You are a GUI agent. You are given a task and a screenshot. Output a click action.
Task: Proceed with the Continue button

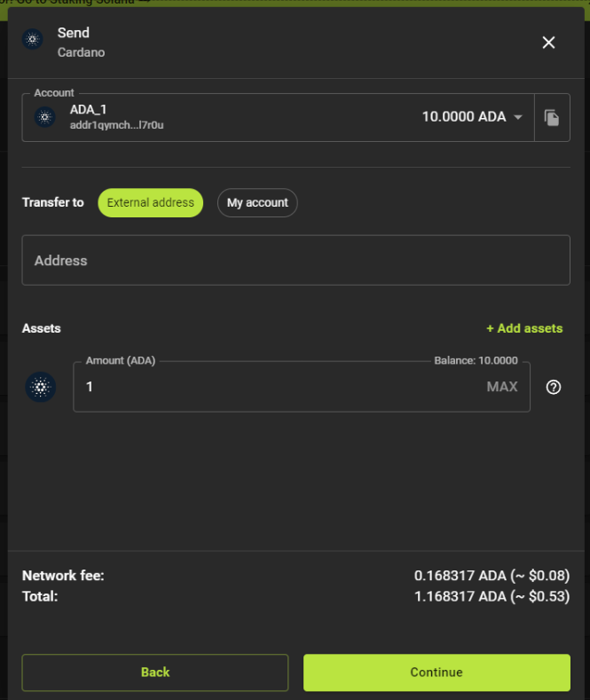point(437,672)
